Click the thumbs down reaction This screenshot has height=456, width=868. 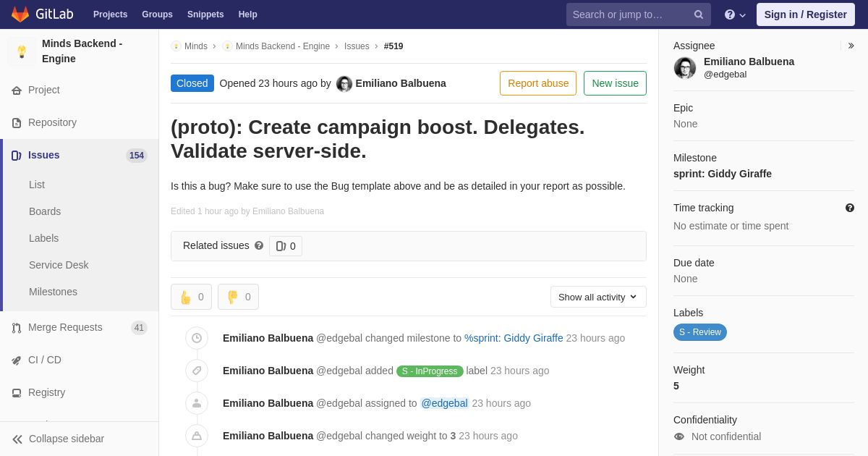tap(238, 297)
